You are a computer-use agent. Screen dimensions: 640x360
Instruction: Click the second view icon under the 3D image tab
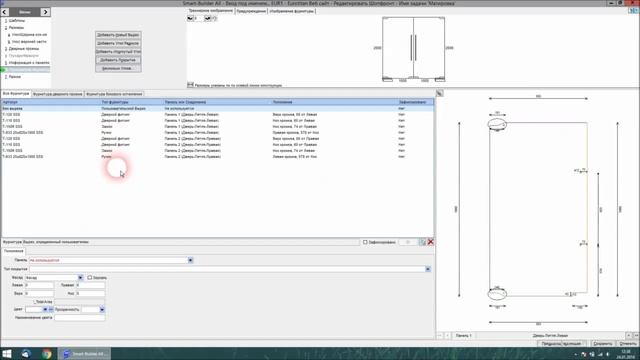coord(207,18)
